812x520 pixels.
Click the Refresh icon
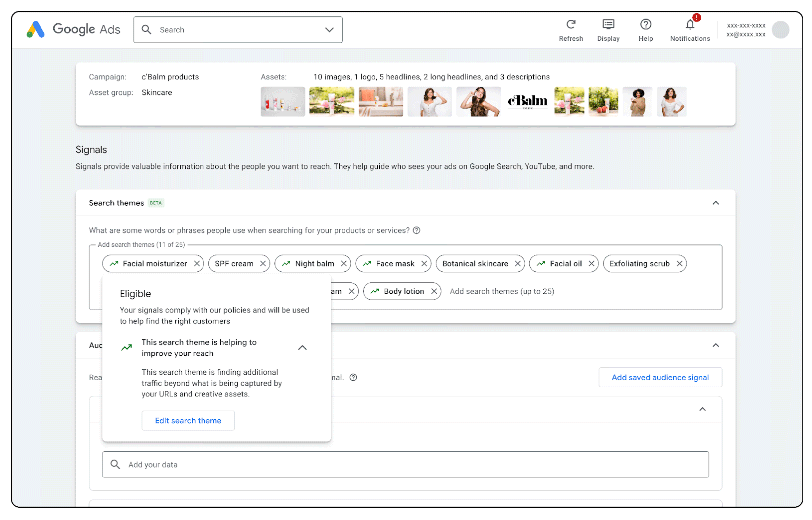coord(570,24)
